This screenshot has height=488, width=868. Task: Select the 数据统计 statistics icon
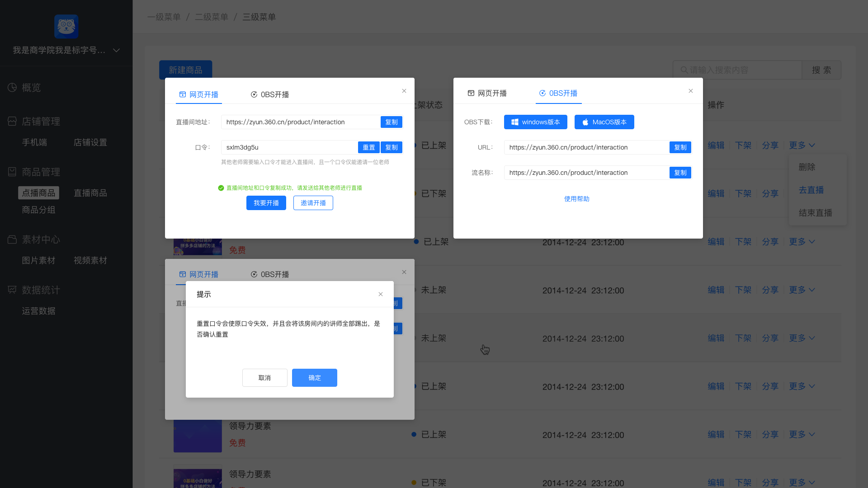(12, 290)
